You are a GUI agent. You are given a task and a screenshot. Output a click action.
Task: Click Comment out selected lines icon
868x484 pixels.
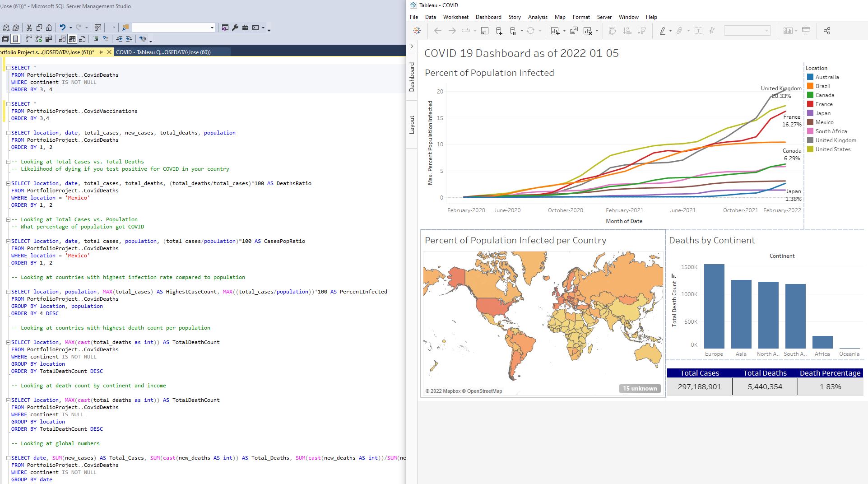tap(96, 39)
